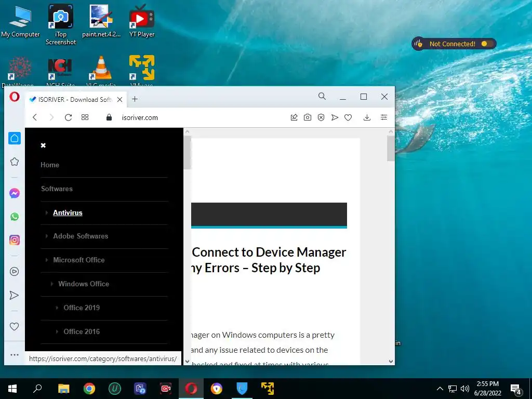Click scroll down arrow of page
Image resolution: width=532 pixels, height=399 pixels.
click(391, 362)
